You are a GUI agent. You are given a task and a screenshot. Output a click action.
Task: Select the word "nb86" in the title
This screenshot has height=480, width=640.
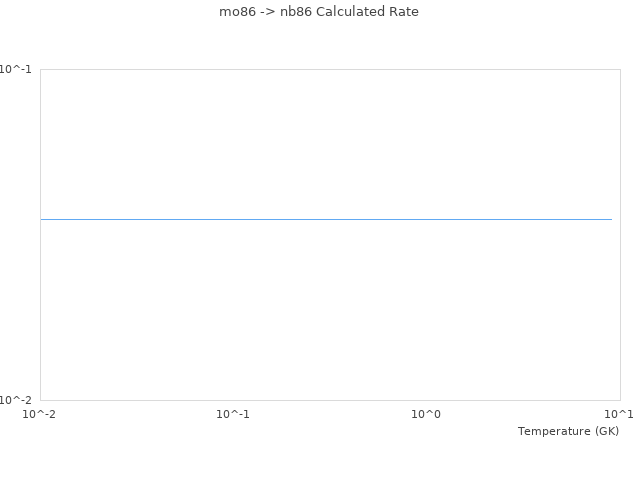pos(295,12)
